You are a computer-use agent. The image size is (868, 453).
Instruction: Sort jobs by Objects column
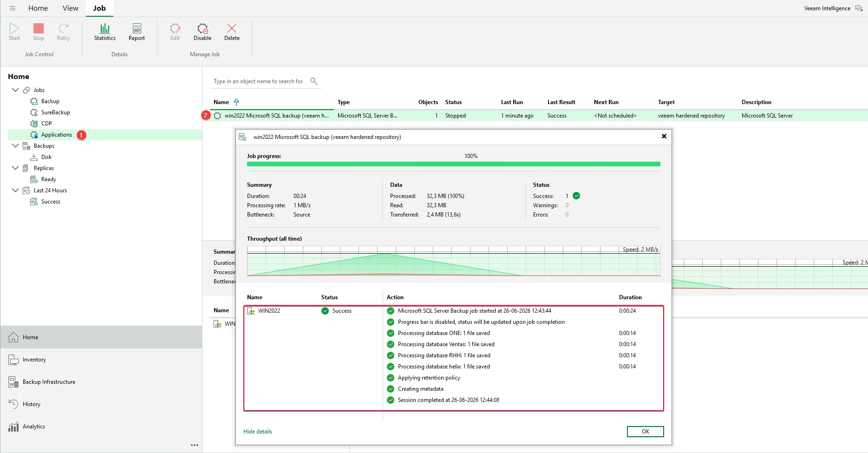click(428, 102)
